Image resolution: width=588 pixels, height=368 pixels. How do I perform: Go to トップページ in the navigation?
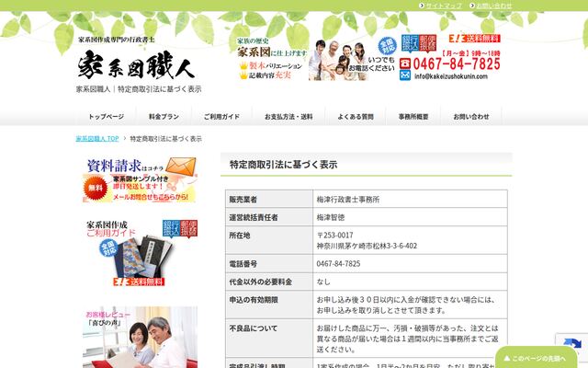(x=107, y=117)
